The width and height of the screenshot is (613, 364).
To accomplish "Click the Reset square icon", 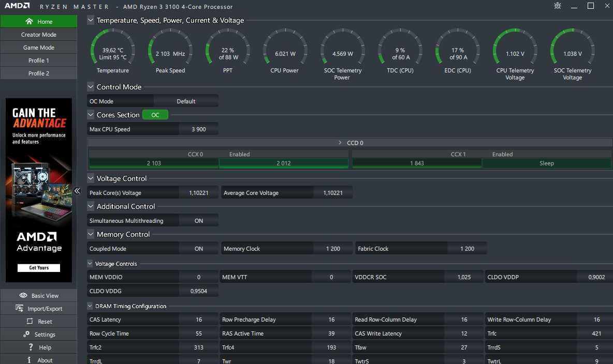I will [x=30, y=321].
